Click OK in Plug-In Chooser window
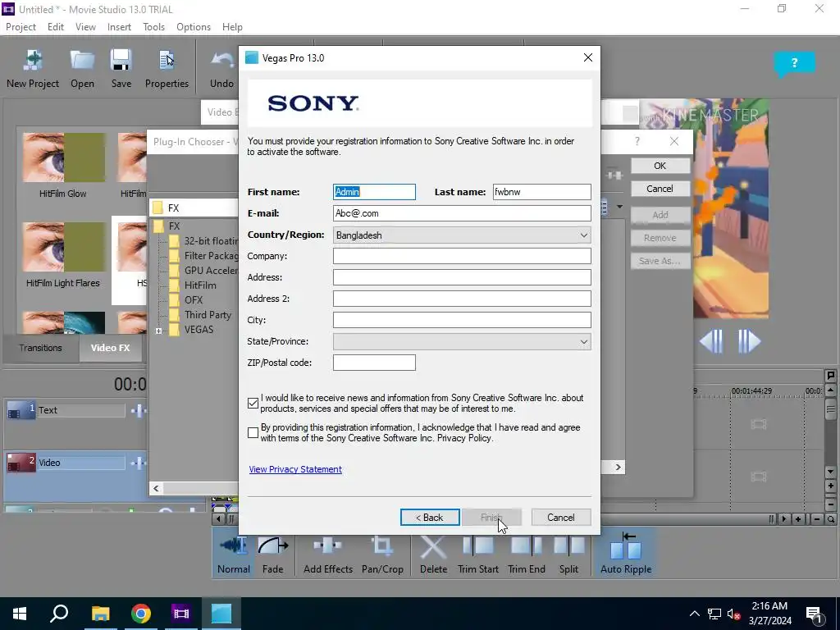This screenshot has height=630, width=840. coord(660,166)
